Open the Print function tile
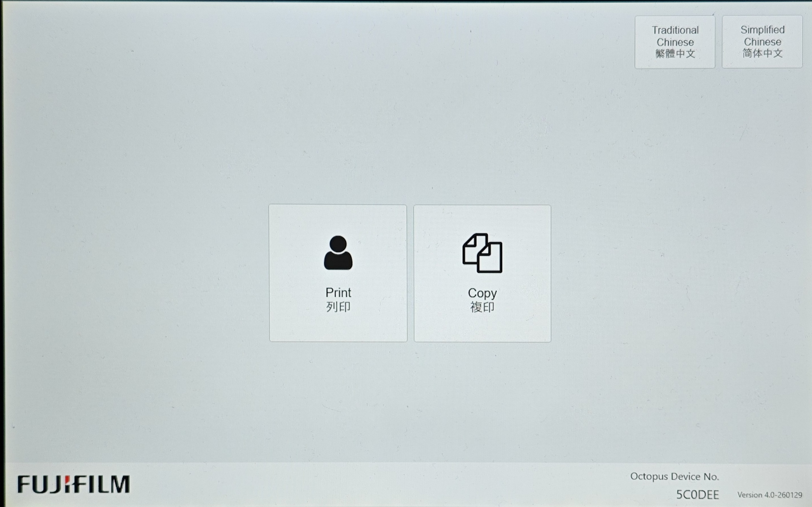812x507 pixels. 338,273
